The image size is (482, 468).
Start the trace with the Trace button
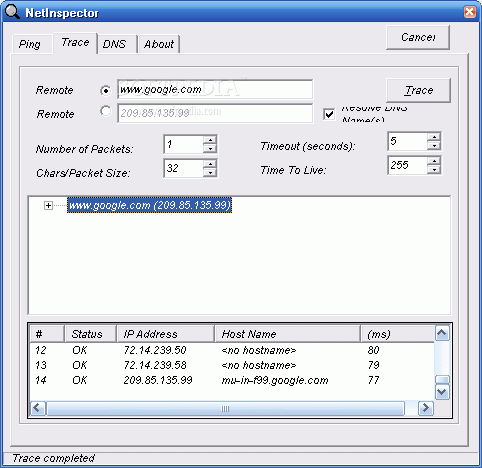coord(418,90)
